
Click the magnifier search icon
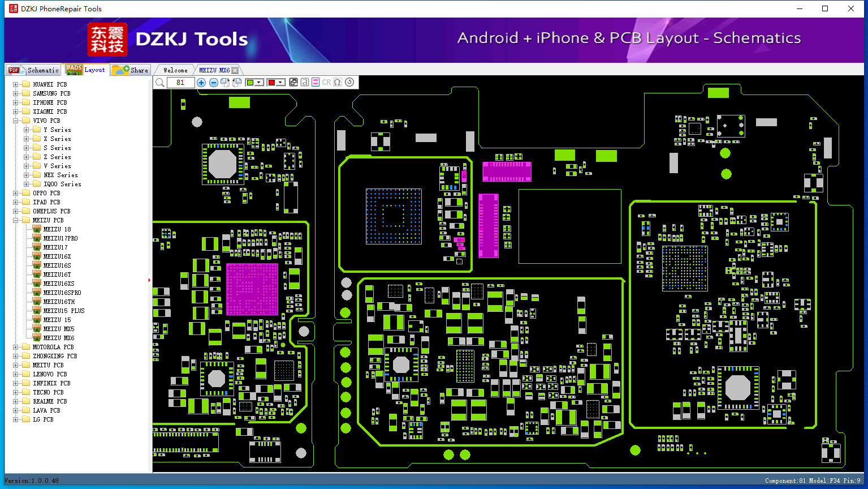160,83
